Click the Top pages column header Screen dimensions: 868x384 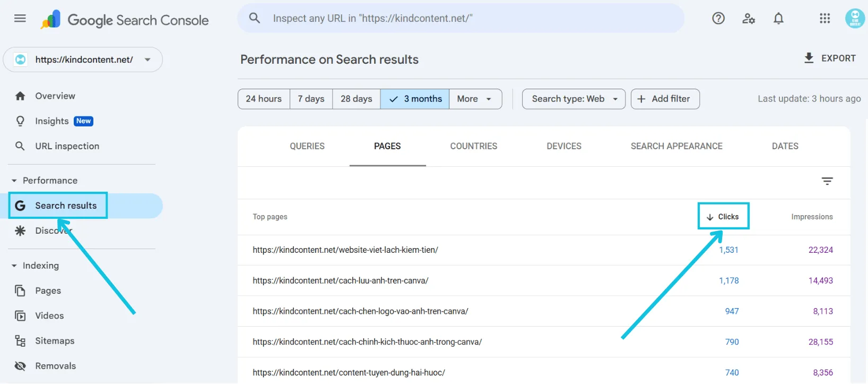point(270,217)
